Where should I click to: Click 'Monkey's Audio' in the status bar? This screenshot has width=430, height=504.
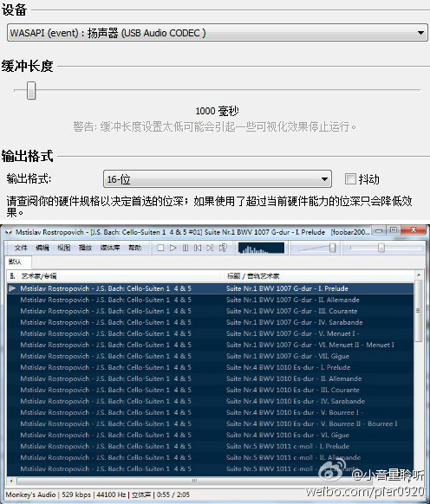[x=30, y=494]
